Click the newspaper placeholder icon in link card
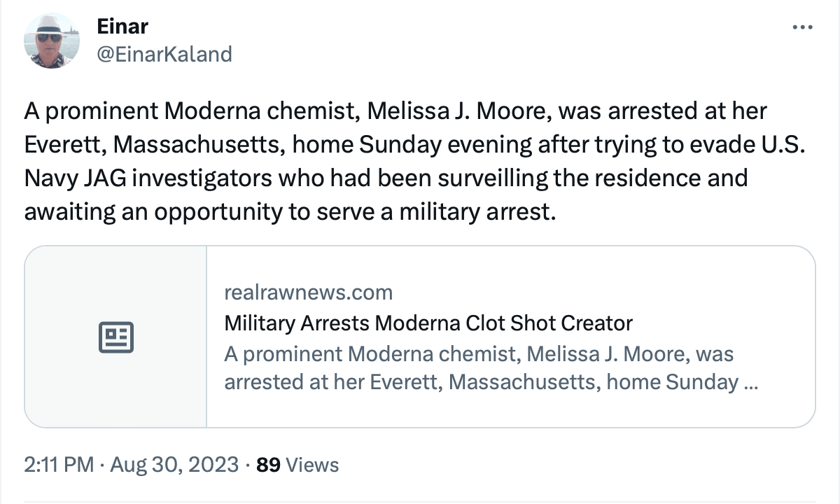This screenshot has height=504, width=840. (x=115, y=337)
